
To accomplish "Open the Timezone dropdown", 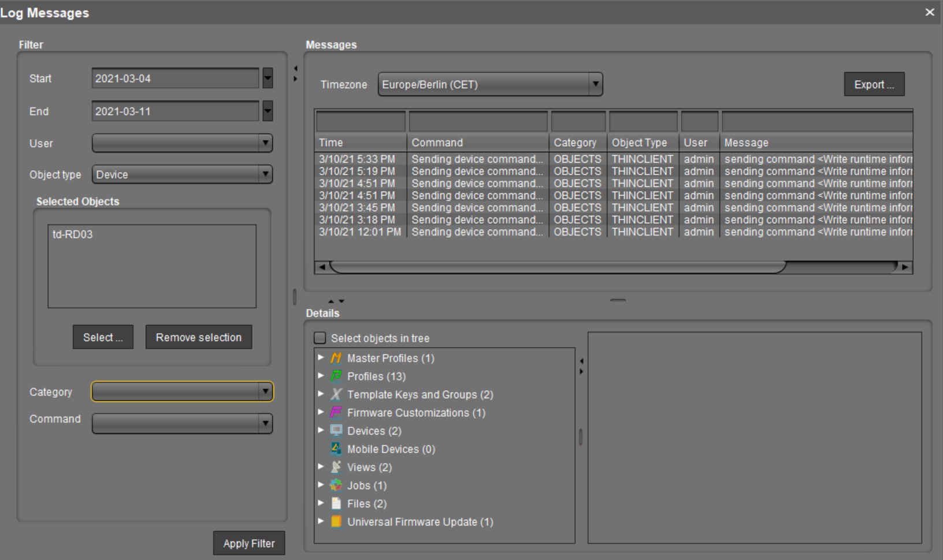I will (x=490, y=84).
